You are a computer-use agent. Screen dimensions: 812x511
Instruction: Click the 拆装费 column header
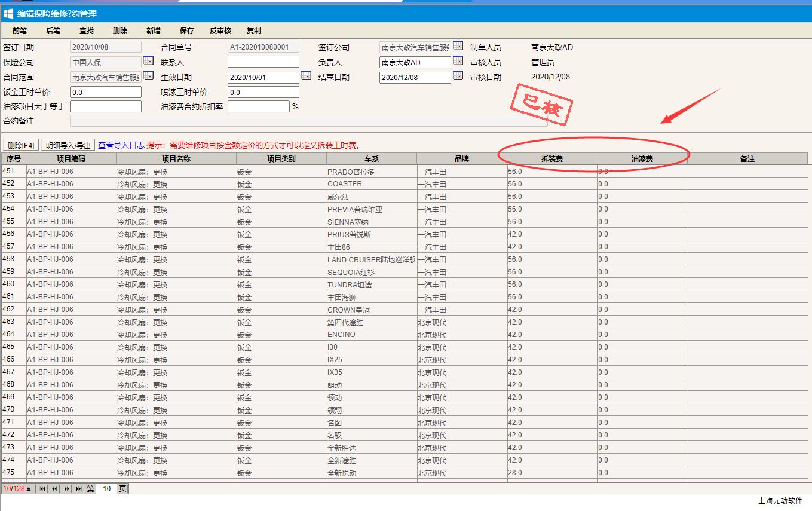click(551, 159)
